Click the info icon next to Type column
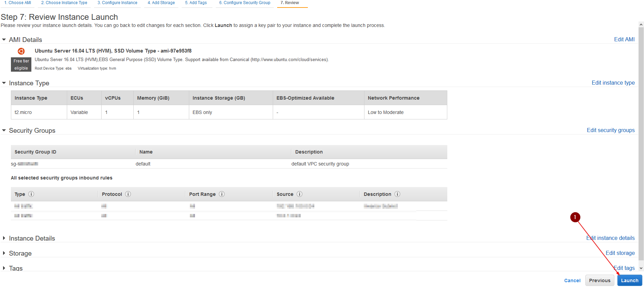The height and width of the screenshot is (288, 644). (31, 194)
